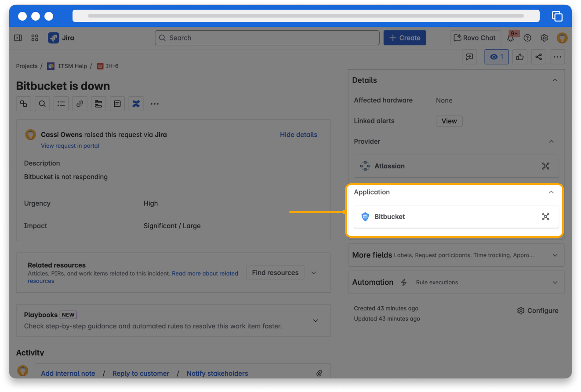Screen dimensions: 581x392
Task: Click Configure with gear icon
Action: 538,311
